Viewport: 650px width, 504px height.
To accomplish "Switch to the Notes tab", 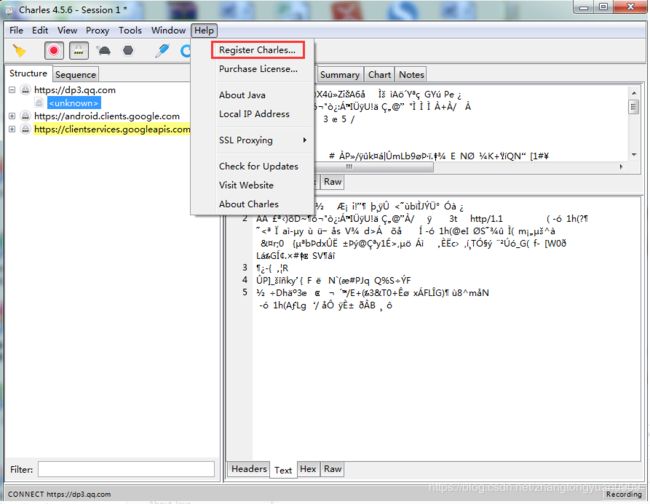I will point(411,75).
